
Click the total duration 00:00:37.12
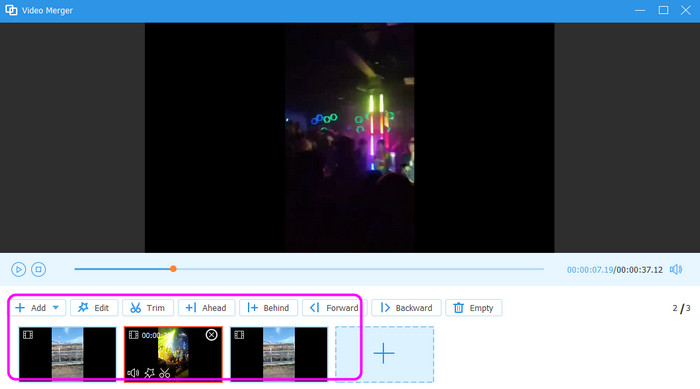pos(640,270)
